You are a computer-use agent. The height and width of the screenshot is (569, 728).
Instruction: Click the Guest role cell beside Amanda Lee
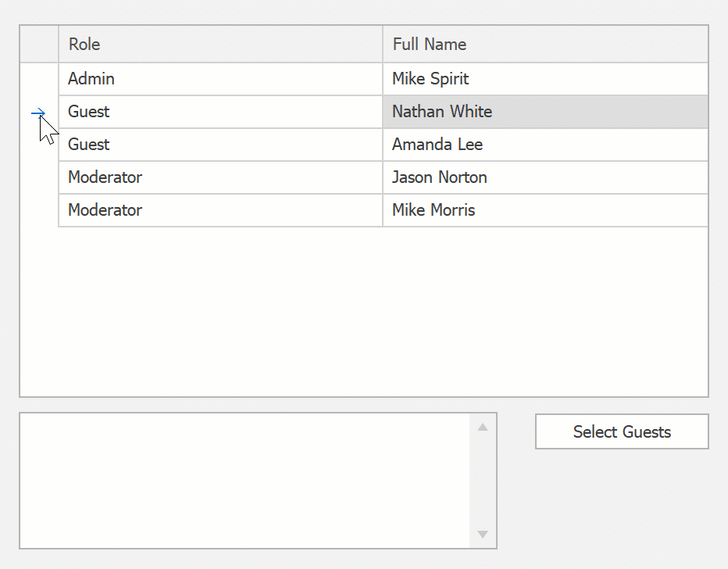click(220, 145)
